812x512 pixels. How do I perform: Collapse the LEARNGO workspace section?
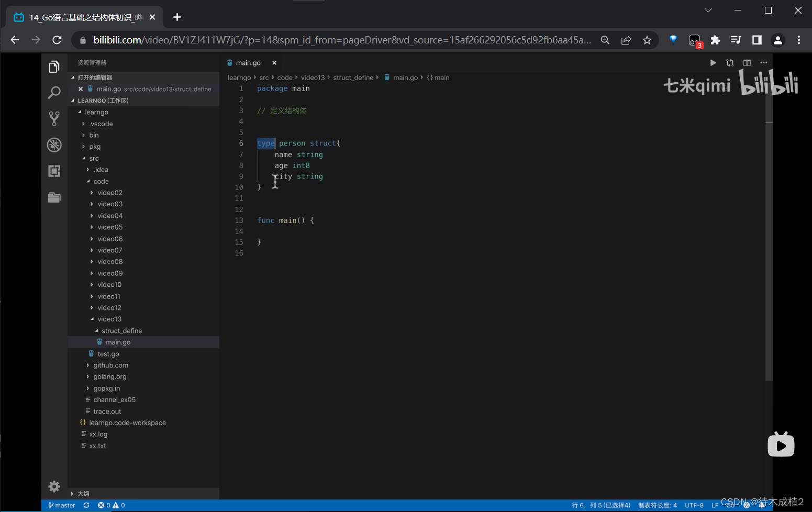pyautogui.click(x=143, y=101)
